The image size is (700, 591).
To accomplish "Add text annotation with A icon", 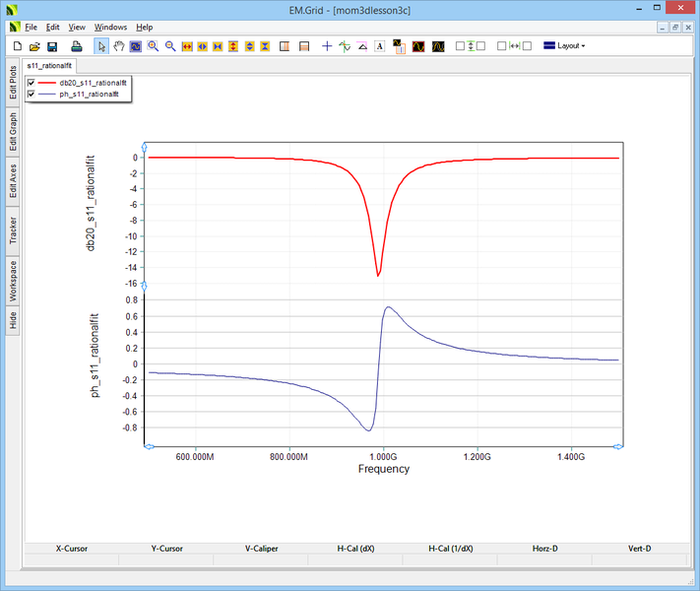I will click(379, 46).
